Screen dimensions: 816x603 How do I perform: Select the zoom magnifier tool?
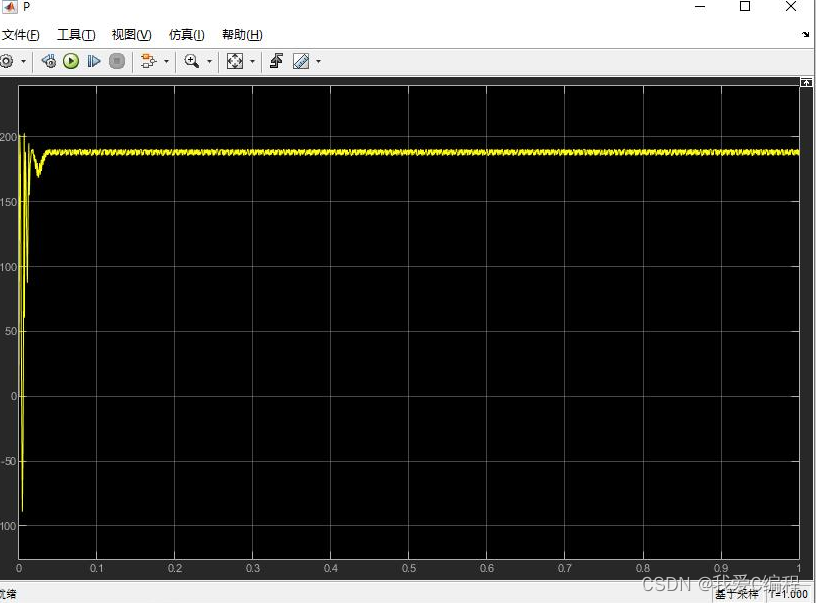192,61
